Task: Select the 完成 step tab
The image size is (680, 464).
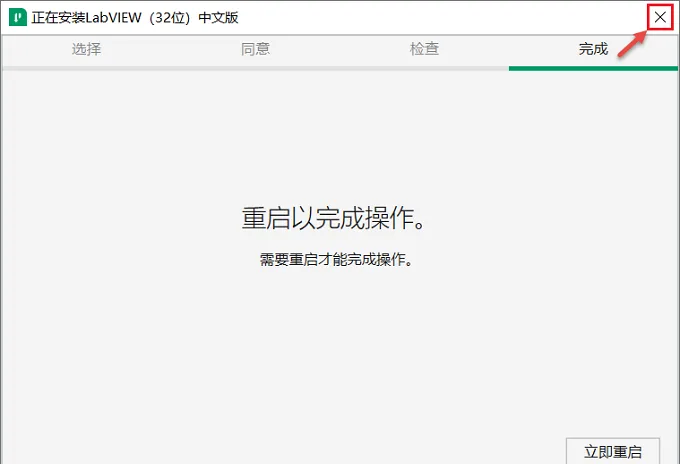Action: [593, 49]
